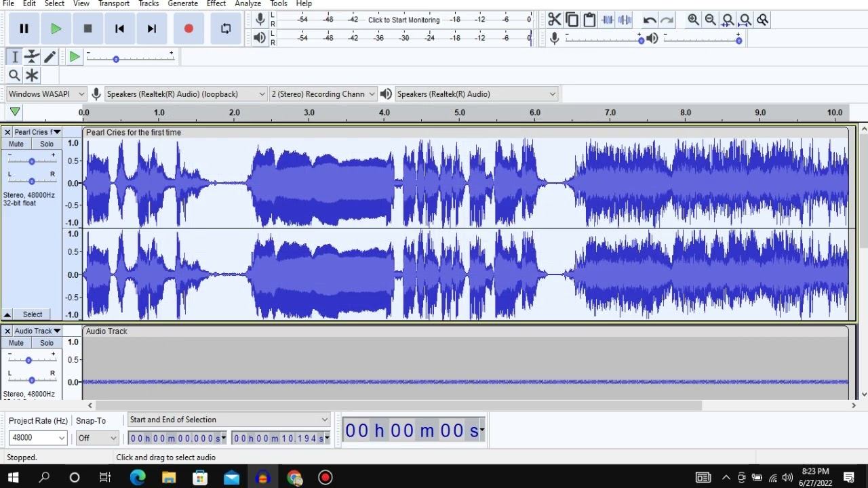Click the Paste clipboard icon
The image size is (868, 488).
tap(589, 20)
